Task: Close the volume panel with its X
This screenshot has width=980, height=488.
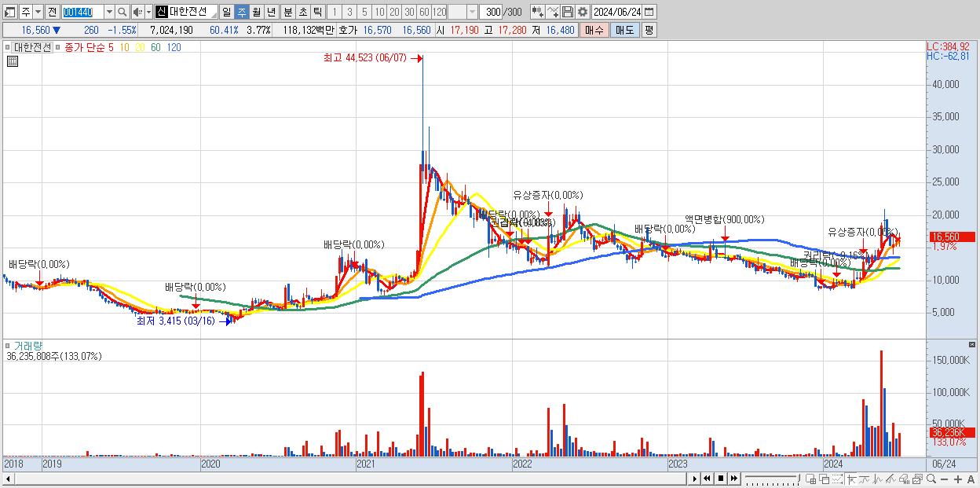Action: pos(974,344)
